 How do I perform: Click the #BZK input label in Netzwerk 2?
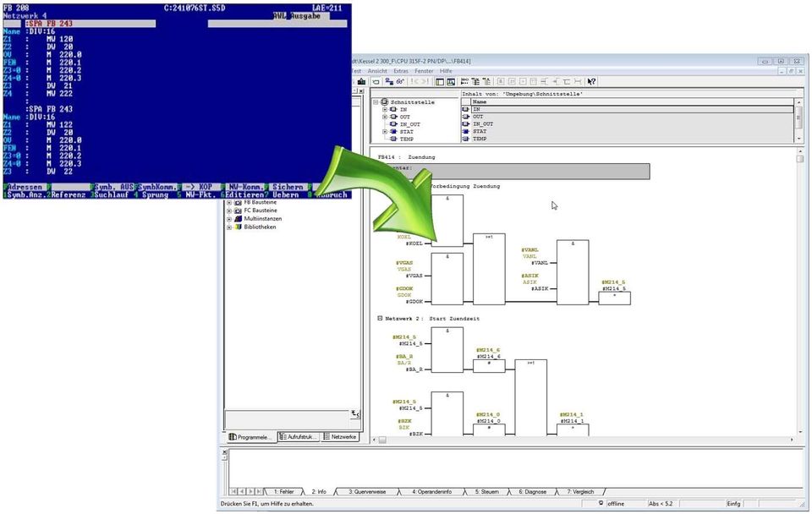coord(416,433)
